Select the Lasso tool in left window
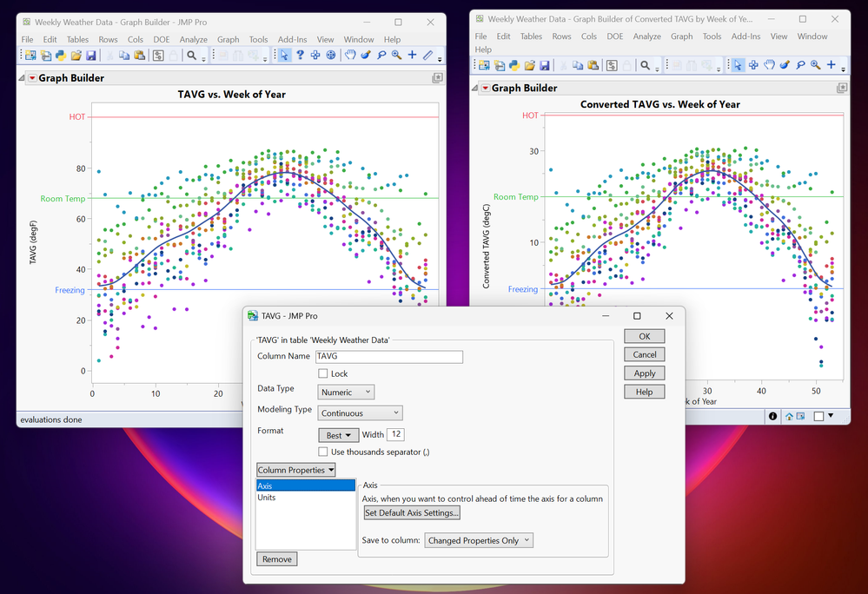The height and width of the screenshot is (594, 868). tap(381, 56)
